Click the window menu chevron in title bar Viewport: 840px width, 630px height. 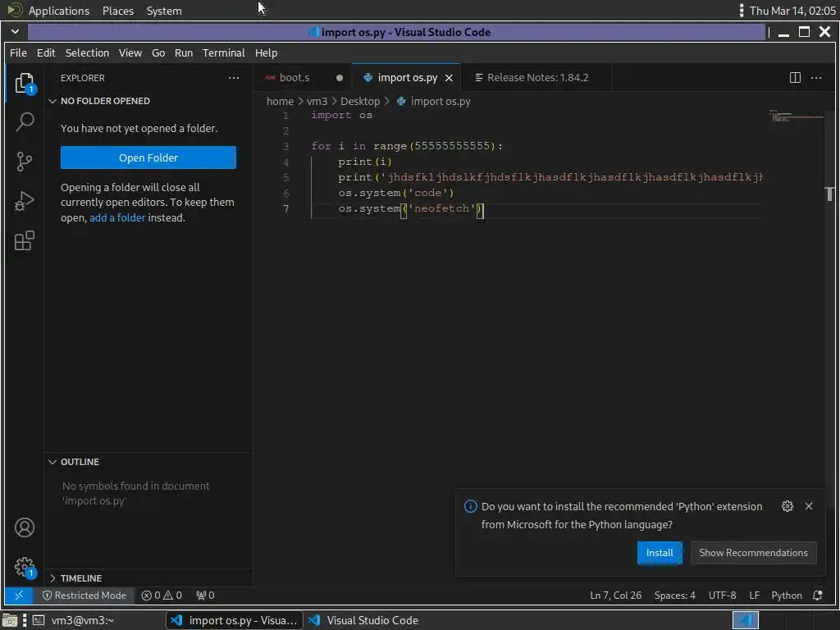point(15,32)
